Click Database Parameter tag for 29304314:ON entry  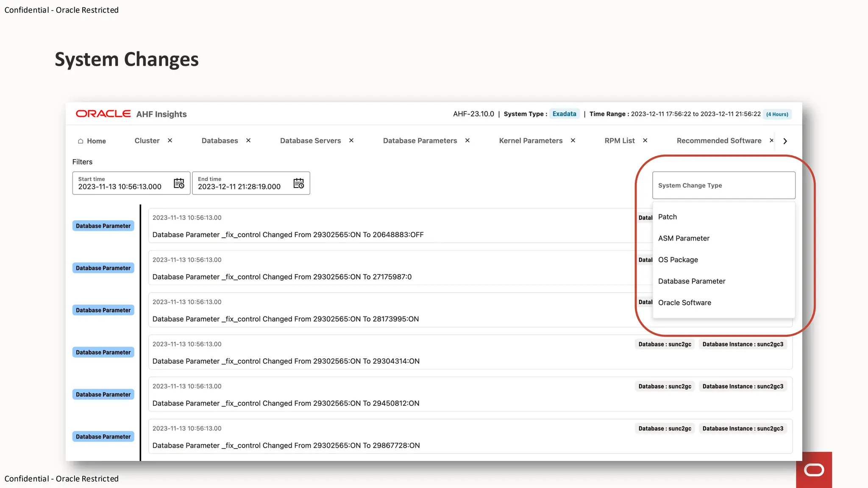tap(103, 352)
